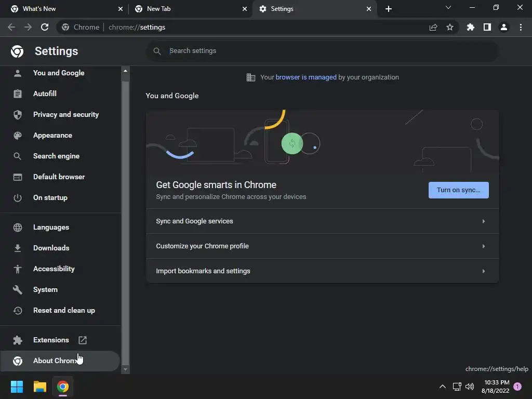Click sidebar scrollbar down arrow
Screen dimensions: 532x399
point(126,369)
